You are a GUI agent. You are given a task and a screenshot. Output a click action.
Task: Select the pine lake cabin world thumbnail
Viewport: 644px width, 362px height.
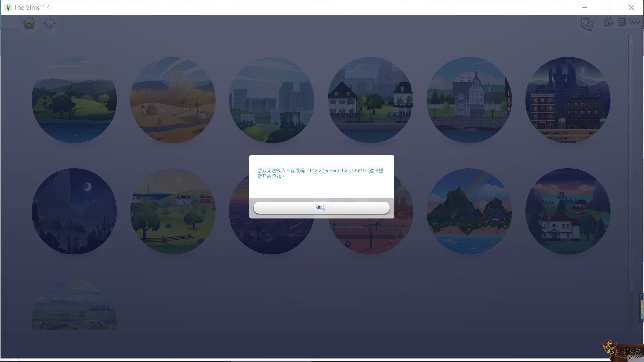[x=568, y=211]
